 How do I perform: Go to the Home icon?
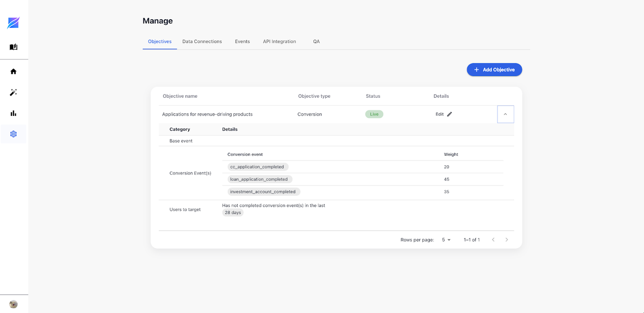point(13,71)
